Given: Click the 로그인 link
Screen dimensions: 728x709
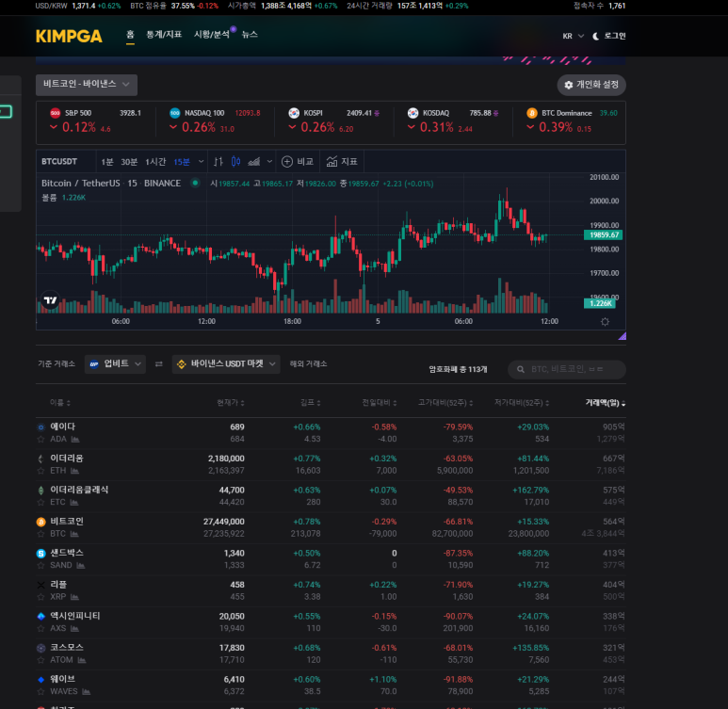Looking at the screenshot, I should pyautogui.click(x=615, y=36).
